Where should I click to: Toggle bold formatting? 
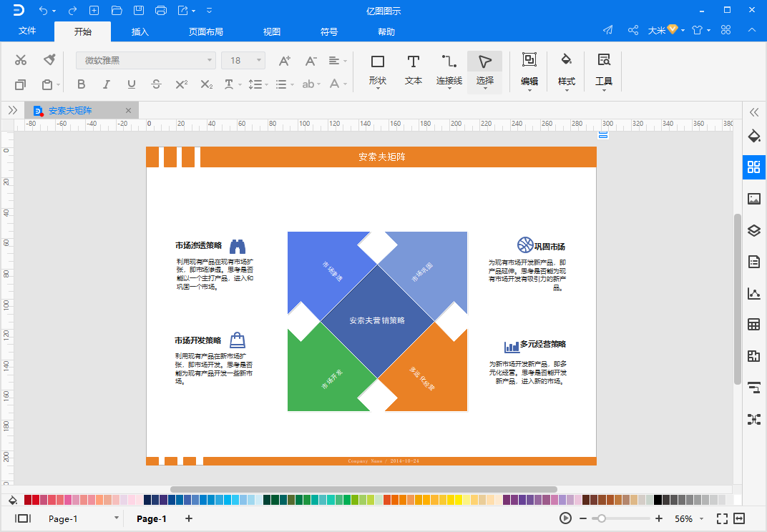tap(81, 84)
